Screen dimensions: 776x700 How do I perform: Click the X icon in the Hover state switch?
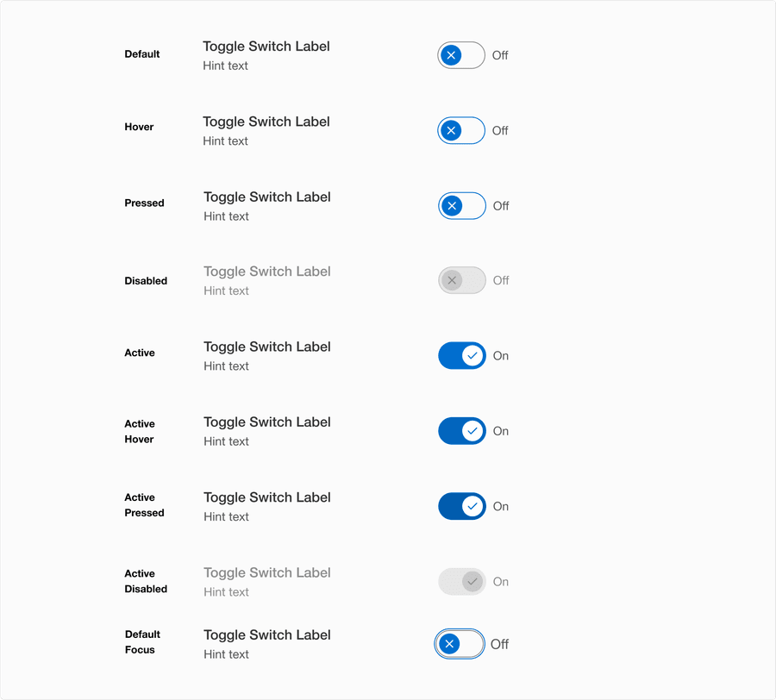tap(453, 130)
